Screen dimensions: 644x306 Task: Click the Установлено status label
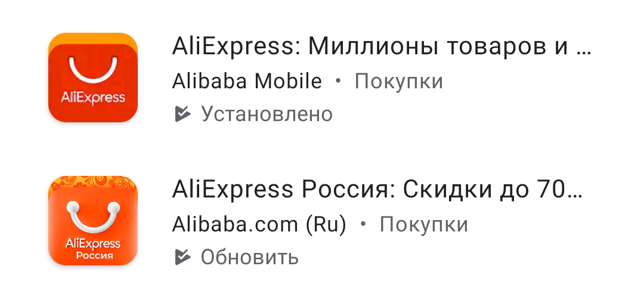(x=267, y=113)
